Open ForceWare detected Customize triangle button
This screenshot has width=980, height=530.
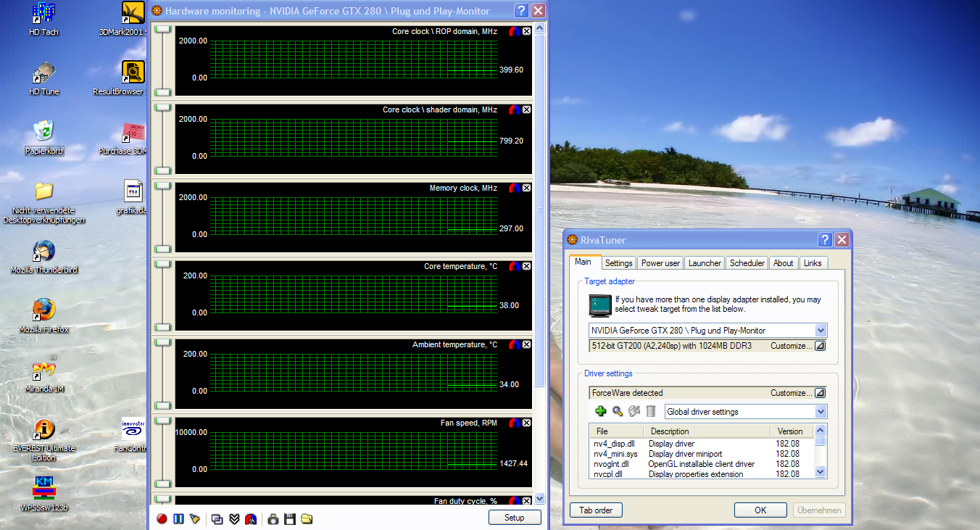pyautogui.click(x=820, y=393)
